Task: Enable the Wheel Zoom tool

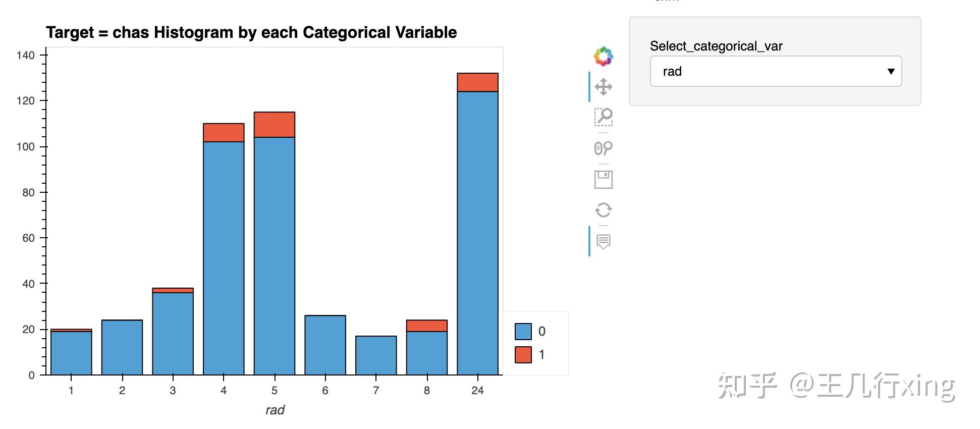Action: tap(603, 148)
